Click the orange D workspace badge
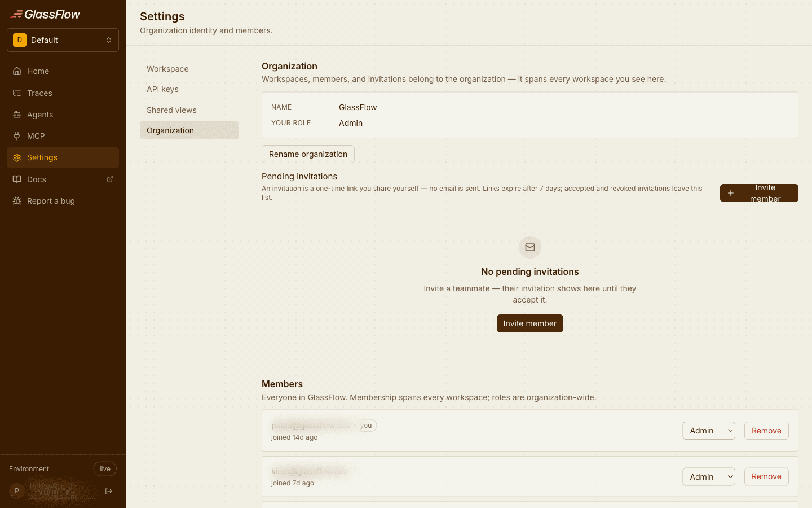 tap(20, 40)
